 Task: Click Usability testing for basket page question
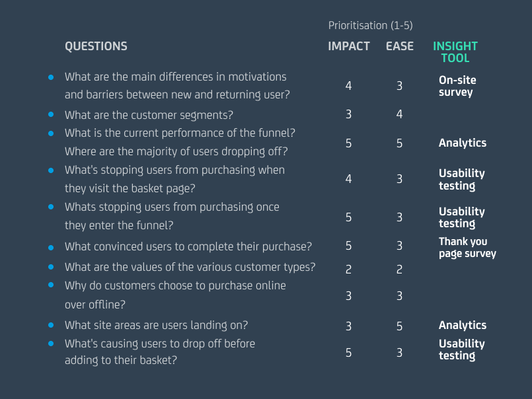click(x=461, y=179)
